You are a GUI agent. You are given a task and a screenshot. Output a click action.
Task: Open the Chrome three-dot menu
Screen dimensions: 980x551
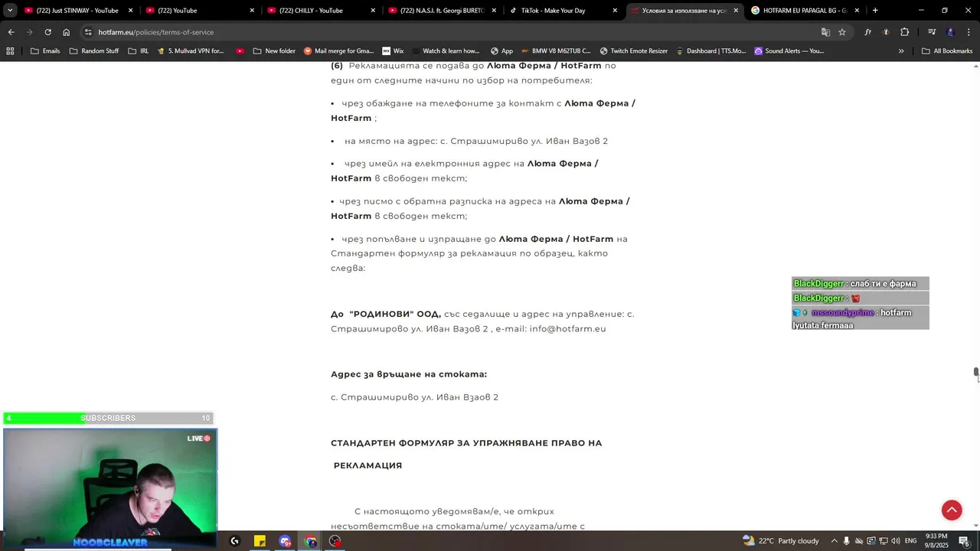coord(969,32)
